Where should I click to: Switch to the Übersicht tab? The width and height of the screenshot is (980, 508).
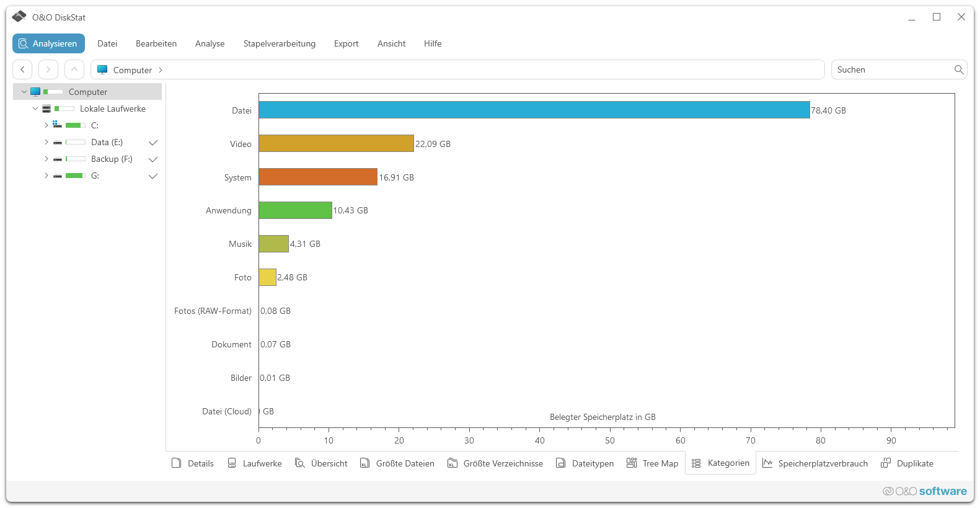pos(321,463)
